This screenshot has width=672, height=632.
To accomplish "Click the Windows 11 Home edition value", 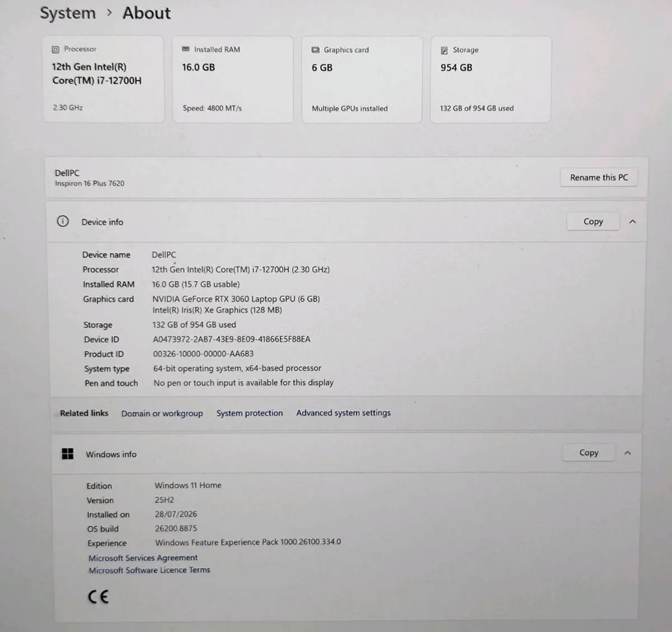I will tap(188, 485).
